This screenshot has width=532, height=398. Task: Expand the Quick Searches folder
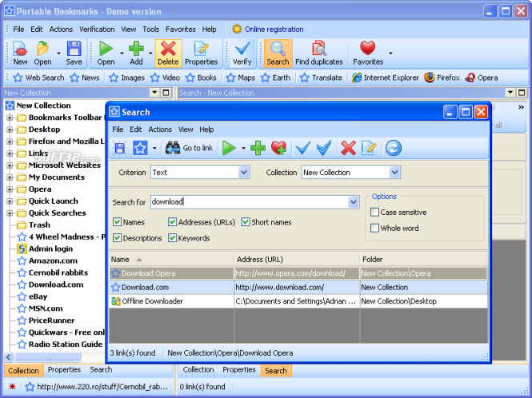10,213
